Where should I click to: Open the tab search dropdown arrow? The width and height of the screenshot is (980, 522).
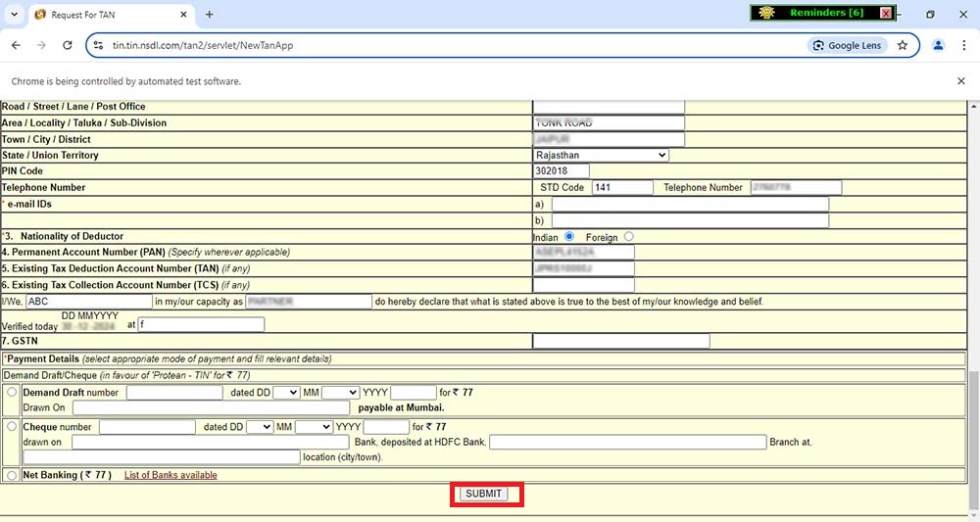tap(14, 15)
